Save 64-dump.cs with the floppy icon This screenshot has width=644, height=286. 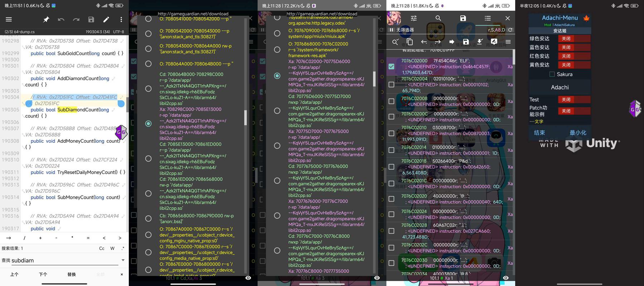click(x=91, y=20)
